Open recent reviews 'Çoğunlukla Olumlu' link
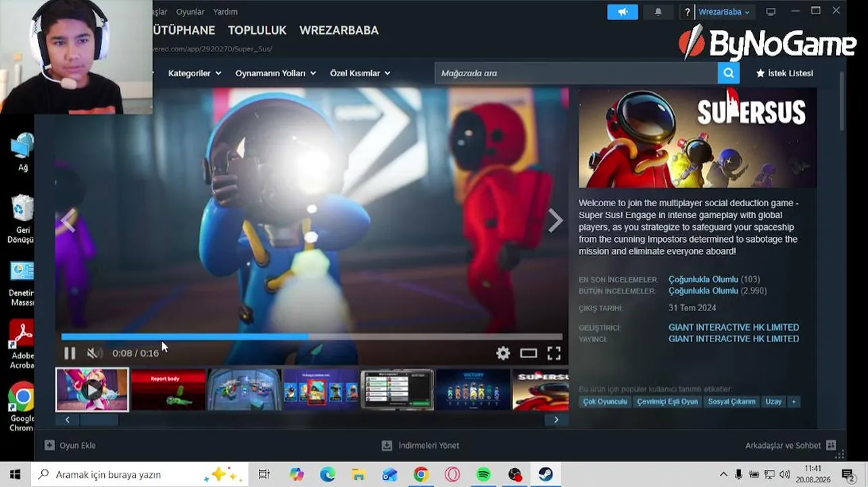The height and width of the screenshot is (487, 868). coord(703,279)
